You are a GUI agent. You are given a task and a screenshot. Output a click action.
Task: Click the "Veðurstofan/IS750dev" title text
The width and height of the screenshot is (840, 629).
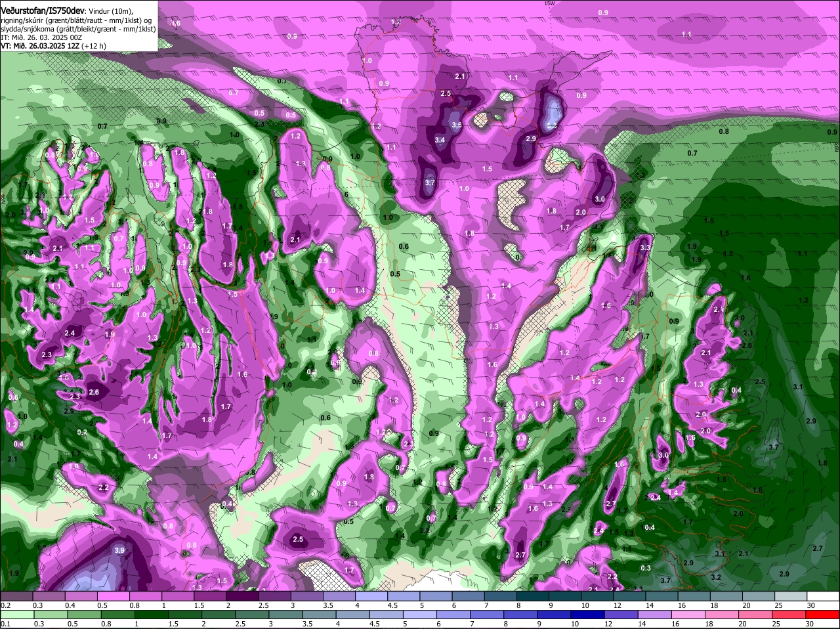click(43, 11)
